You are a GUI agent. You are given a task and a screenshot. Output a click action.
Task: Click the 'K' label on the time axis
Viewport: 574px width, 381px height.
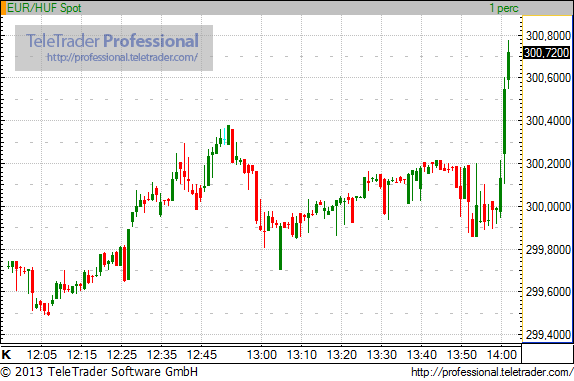pyautogui.click(x=6, y=354)
